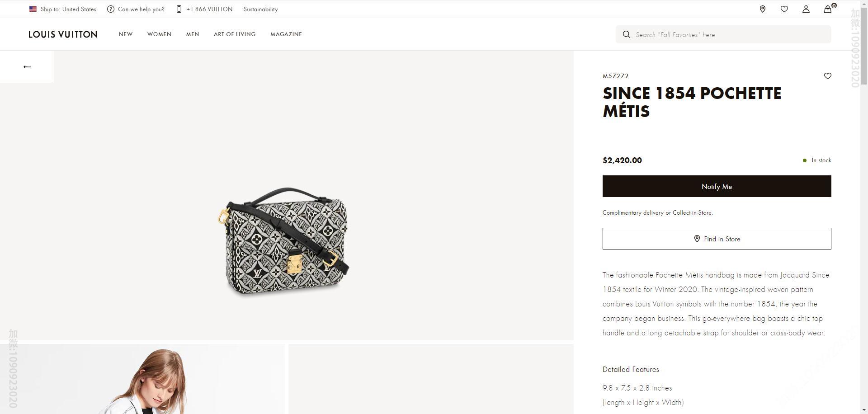Click the help question mark icon
Viewport: 868px width, 414px height.
(111, 9)
